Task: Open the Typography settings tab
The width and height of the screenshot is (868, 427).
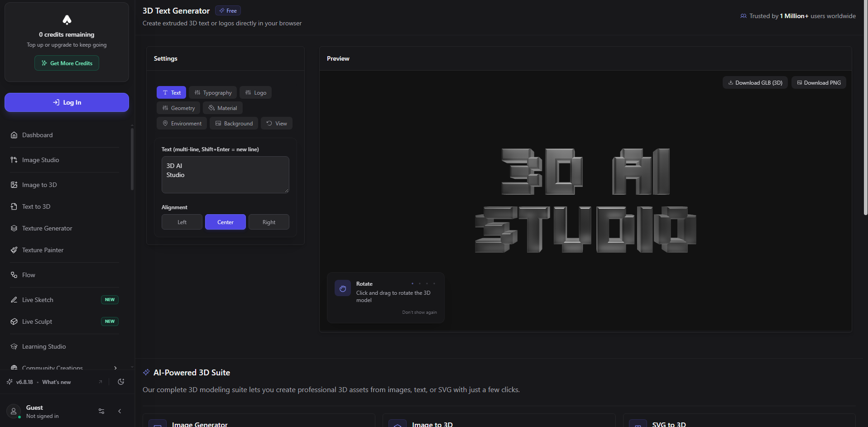Action: (x=213, y=92)
